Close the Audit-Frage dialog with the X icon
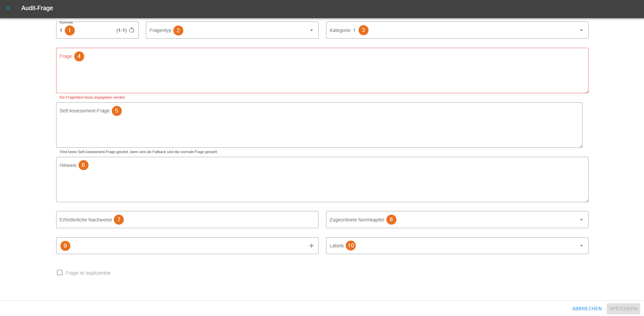 [8, 8]
